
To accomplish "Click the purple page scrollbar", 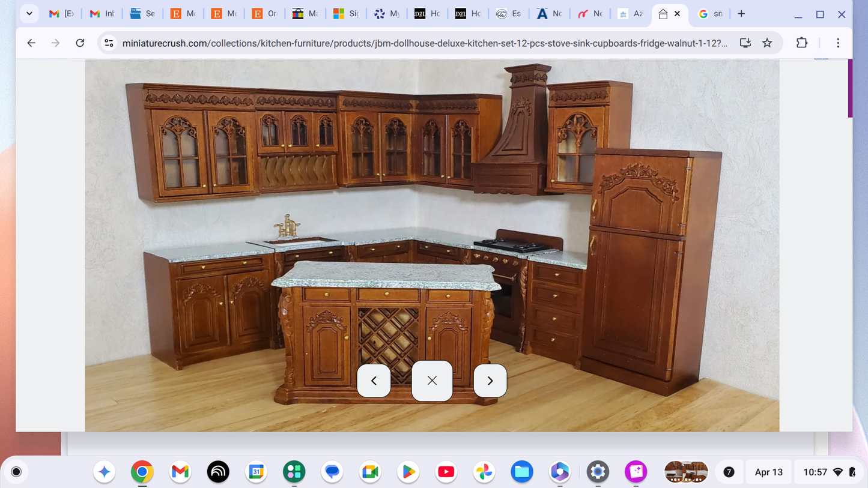I will pyautogui.click(x=850, y=88).
